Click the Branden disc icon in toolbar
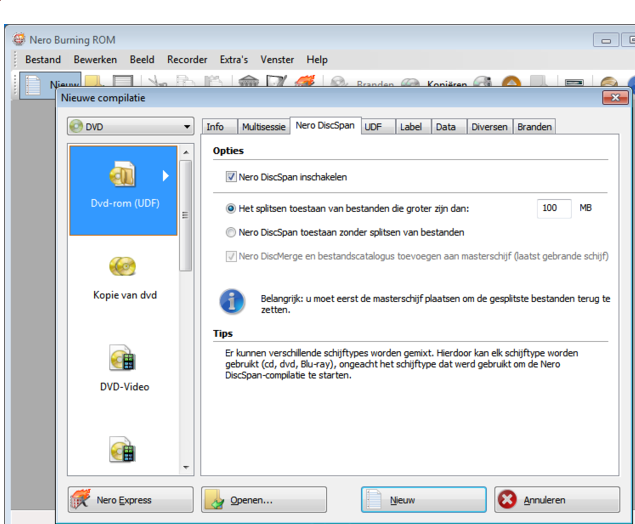 tap(339, 82)
